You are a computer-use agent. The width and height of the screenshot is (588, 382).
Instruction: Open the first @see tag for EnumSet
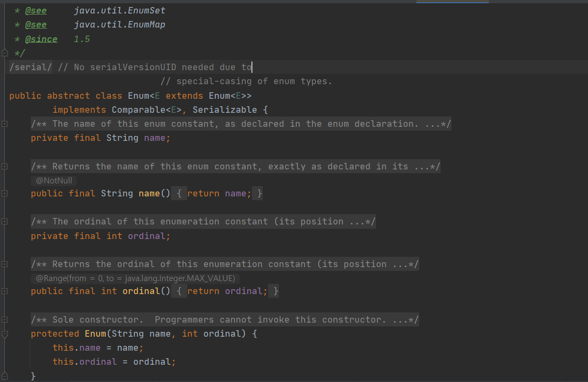pyautogui.click(x=36, y=10)
